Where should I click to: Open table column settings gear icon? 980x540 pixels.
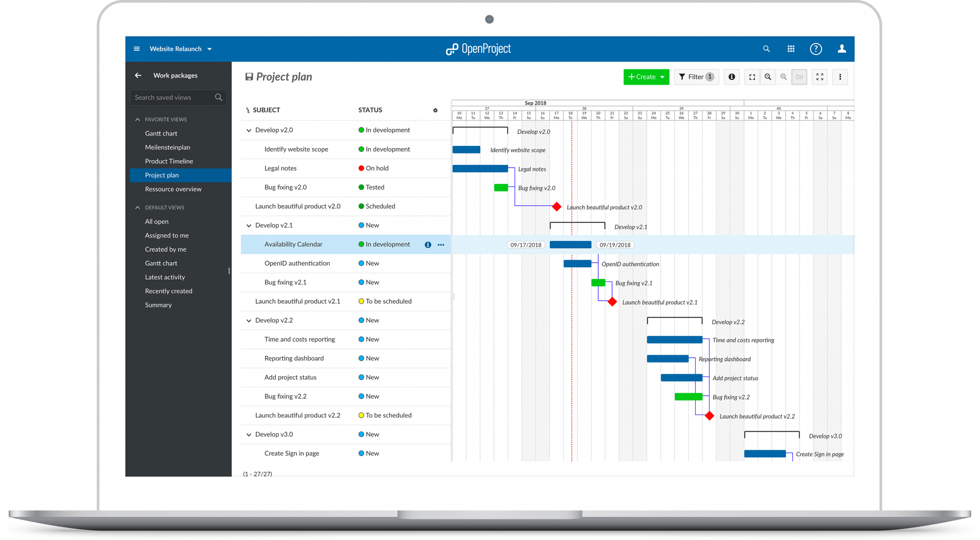[435, 110]
